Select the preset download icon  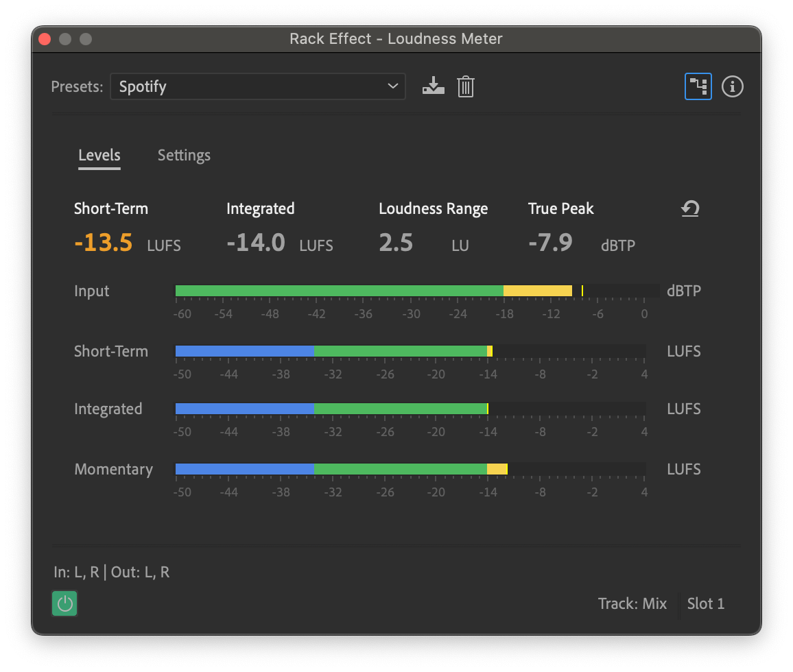(x=433, y=86)
